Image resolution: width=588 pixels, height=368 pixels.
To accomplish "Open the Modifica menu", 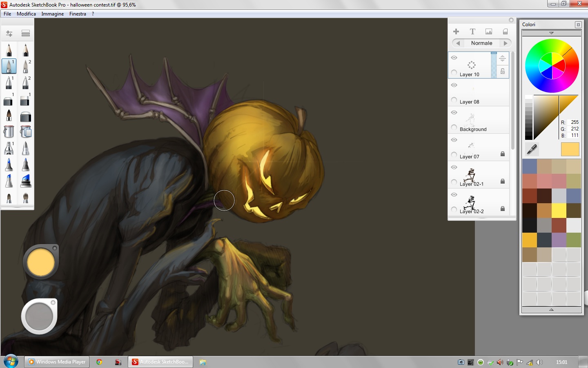I will 26,14.
